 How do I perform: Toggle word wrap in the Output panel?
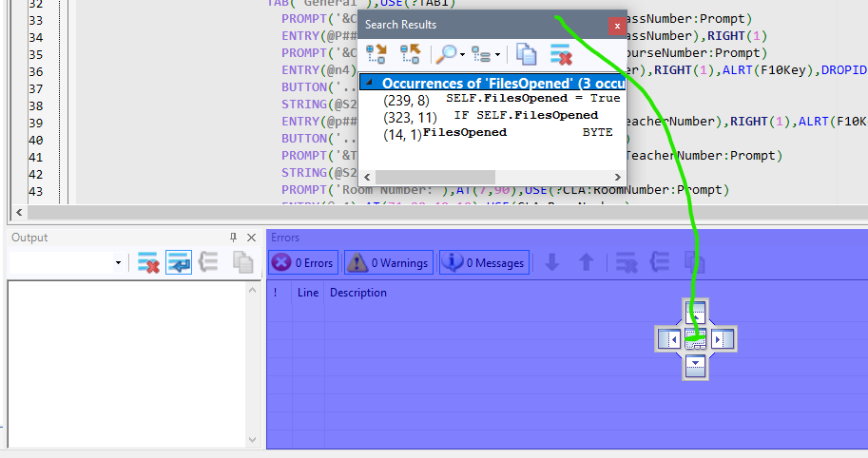178,263
